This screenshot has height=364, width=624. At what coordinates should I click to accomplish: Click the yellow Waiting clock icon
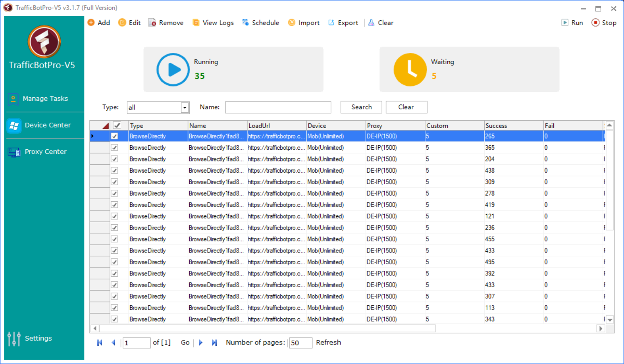tap(410, 69)
